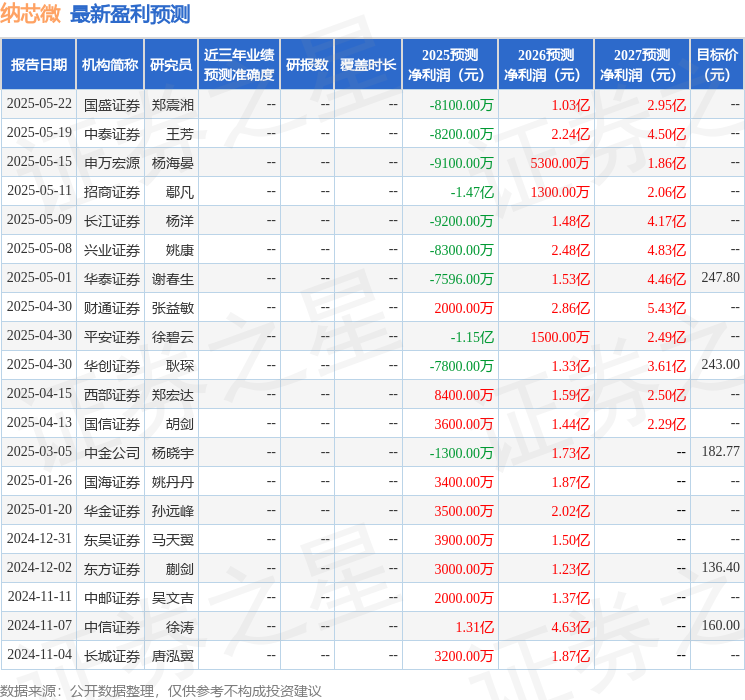Click 申万宏源 institution cell
The width and height of the screenshot is (745, 700).
[x=112, y=163]
